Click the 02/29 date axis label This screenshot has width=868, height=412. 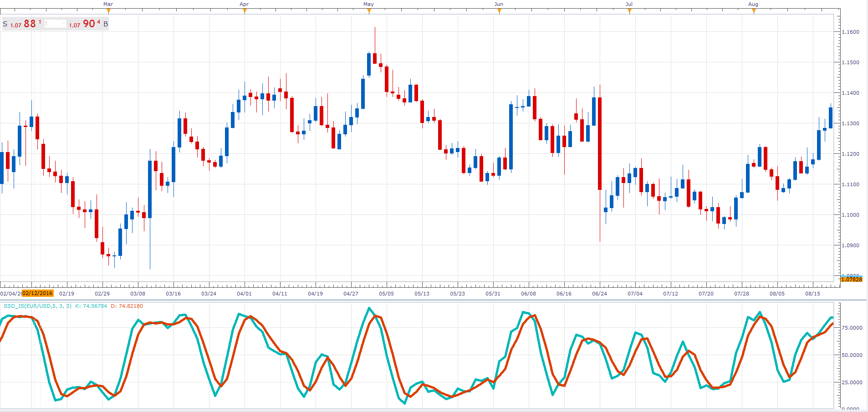pos(102,294)
